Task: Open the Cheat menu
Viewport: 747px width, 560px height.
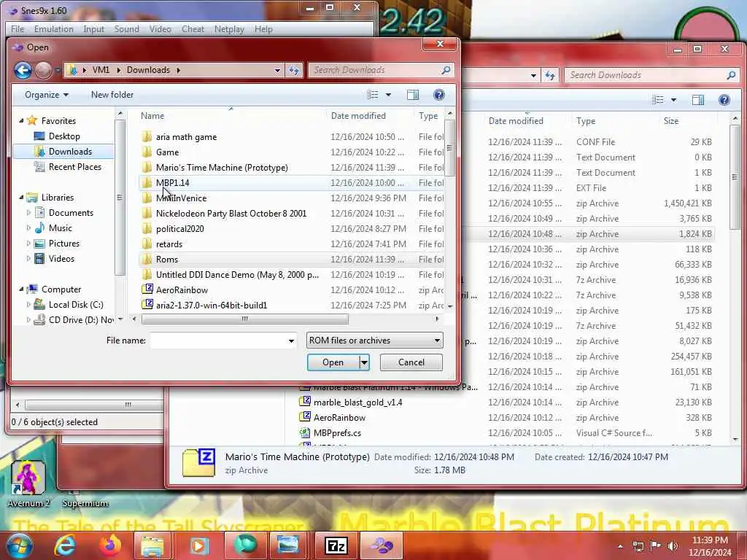Action: click(x=193, y=29)
